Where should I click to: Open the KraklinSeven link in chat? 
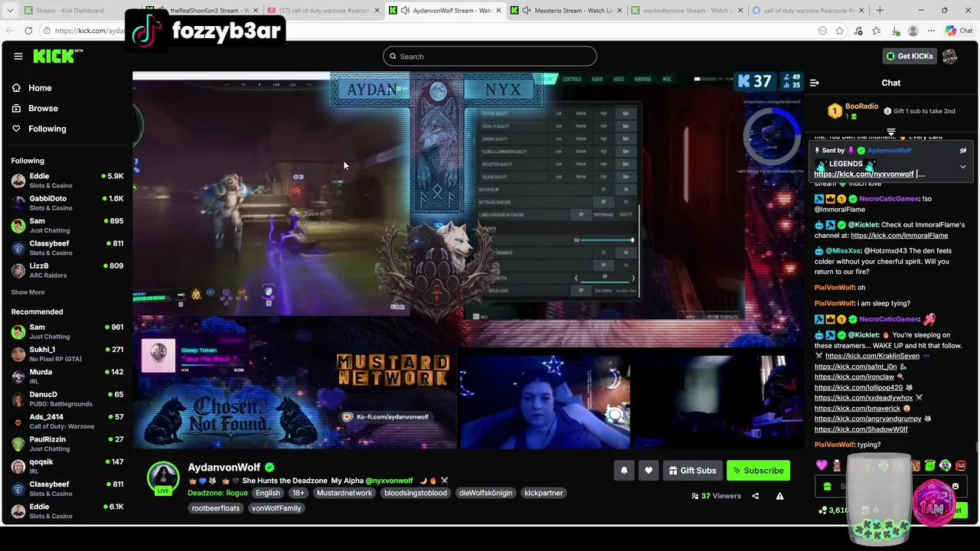(872, 356)
